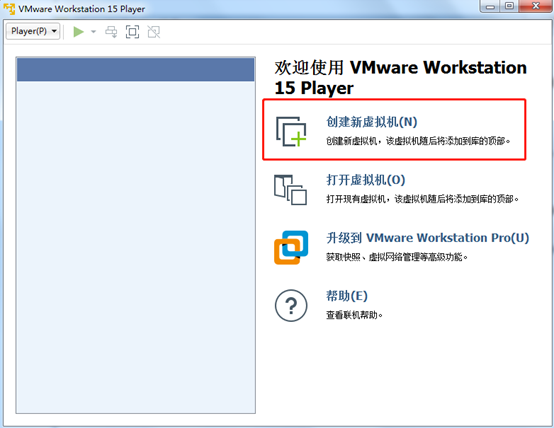Open the Player(P) dropdown menu
The image size is (554, 428).
(33, 31)
